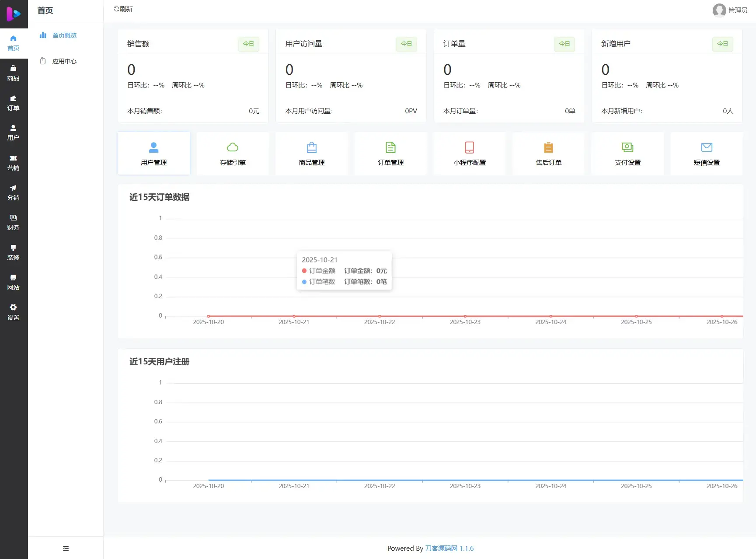Select 首页概览 submenu item

click(64, 35)
